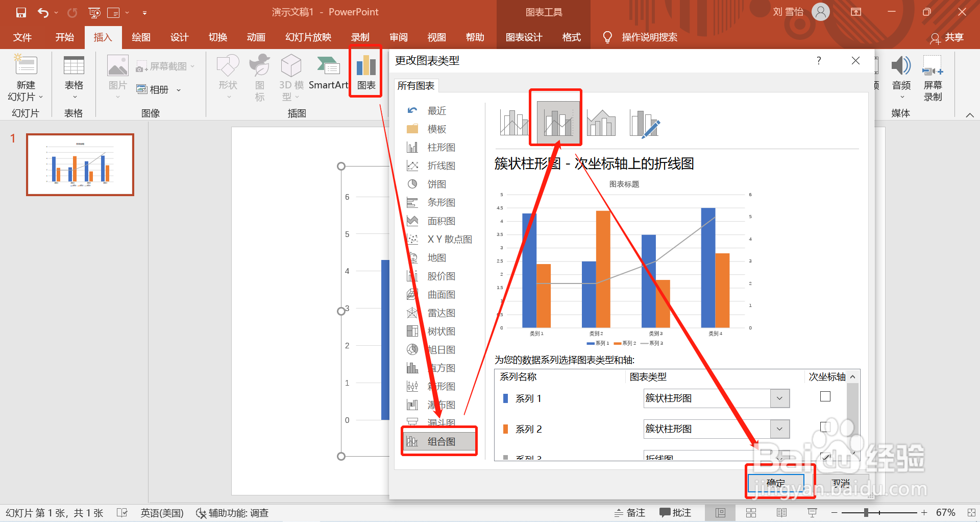Open the 文件 menu tab
Screen dimensions: 980x522
22,37
